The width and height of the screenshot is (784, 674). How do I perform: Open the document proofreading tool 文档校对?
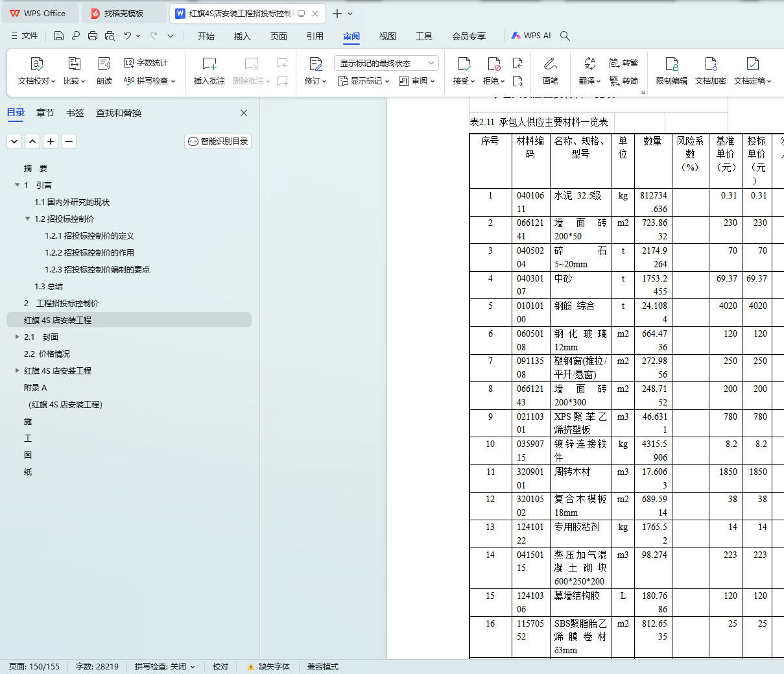click(37, 71)
